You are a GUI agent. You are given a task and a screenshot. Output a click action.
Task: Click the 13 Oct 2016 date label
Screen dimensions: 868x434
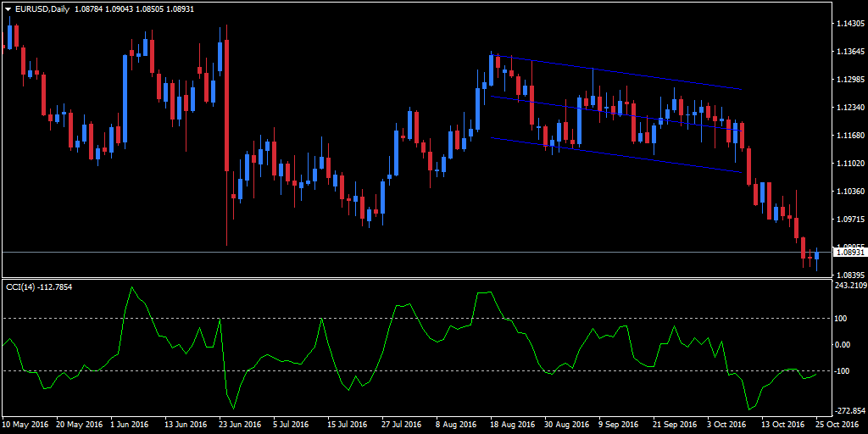(782, 425)
